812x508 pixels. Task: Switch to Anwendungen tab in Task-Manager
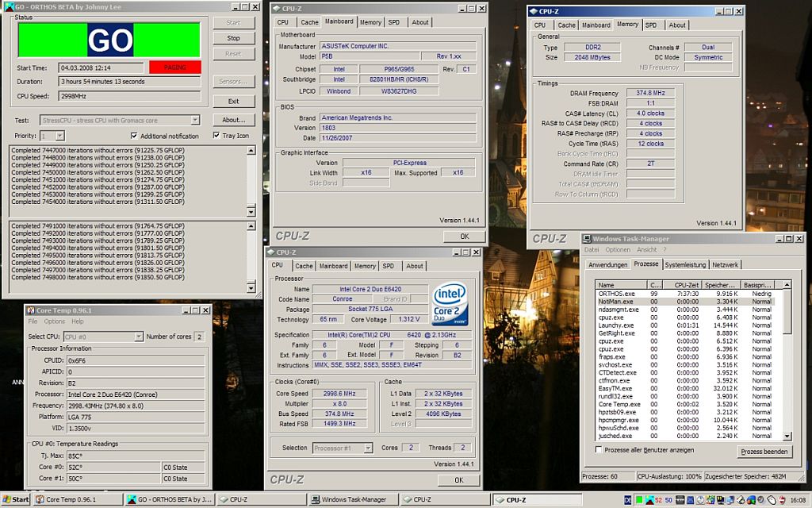[608, 264]
